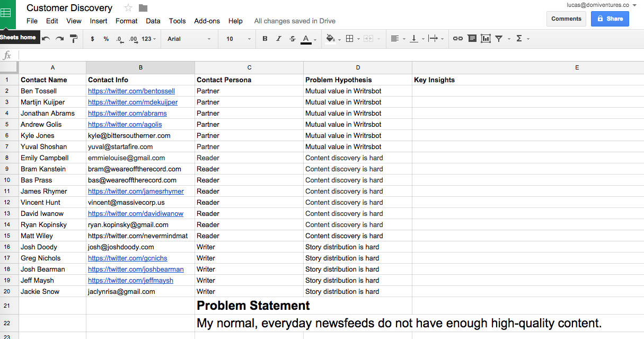The image size is (644, 339).
Task: Select the Problem Statement cell
Action: point(249,306)
